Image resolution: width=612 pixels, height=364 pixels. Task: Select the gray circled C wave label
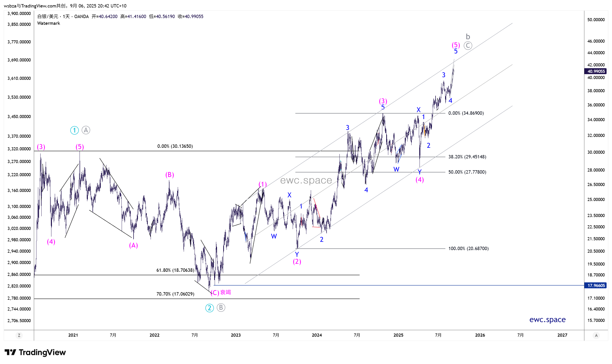pyautogui.click(x=468, y=46)
